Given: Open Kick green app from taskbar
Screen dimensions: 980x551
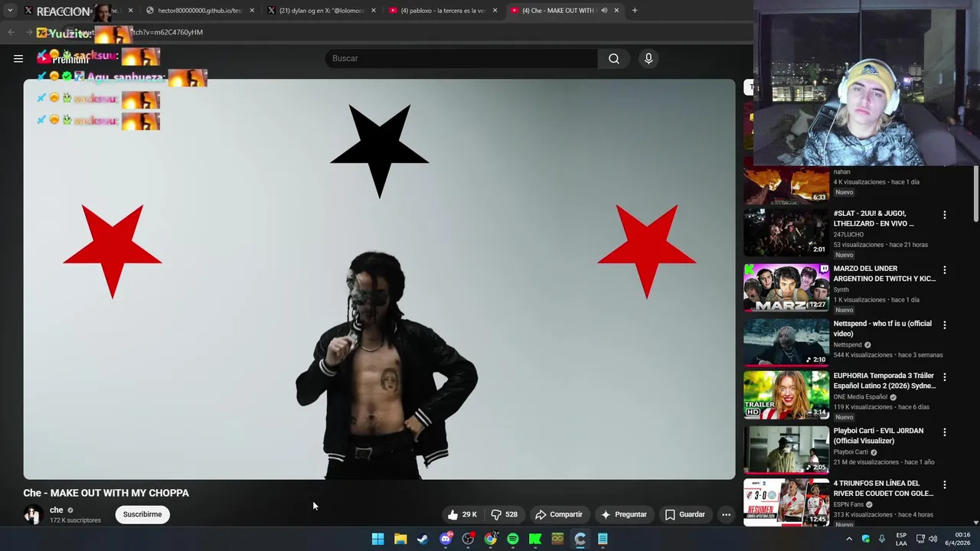Looking at the screenshot, I should pos(535,539).
